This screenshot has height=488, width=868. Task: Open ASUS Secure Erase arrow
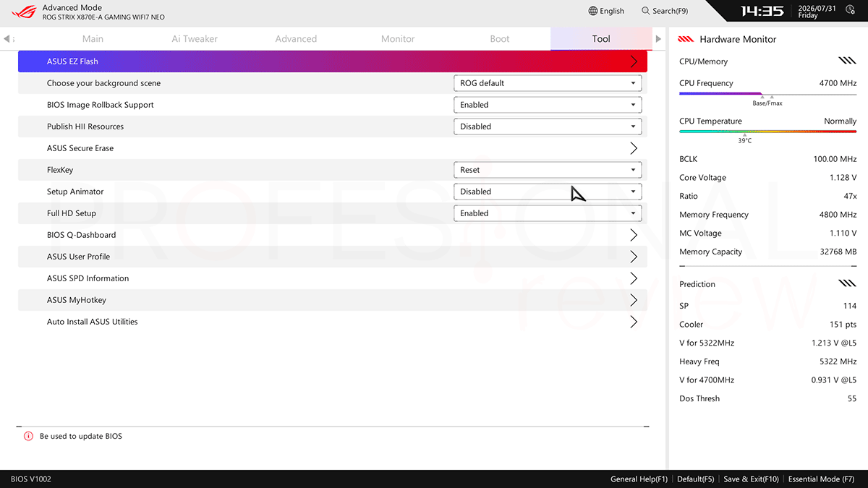634,148
